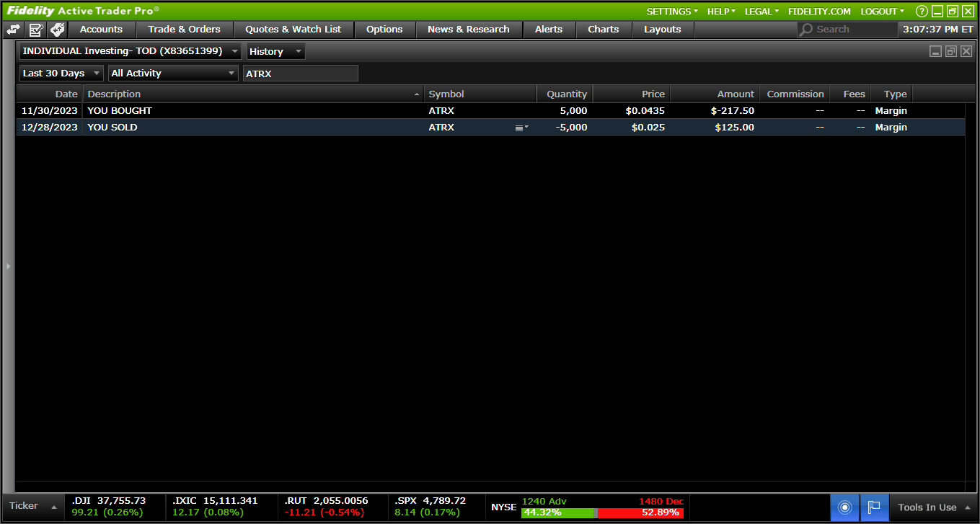The height and width of the screenshot is (524, 980).
Task: Minimize the Active Trader Pro window
Action: [937, 12]
